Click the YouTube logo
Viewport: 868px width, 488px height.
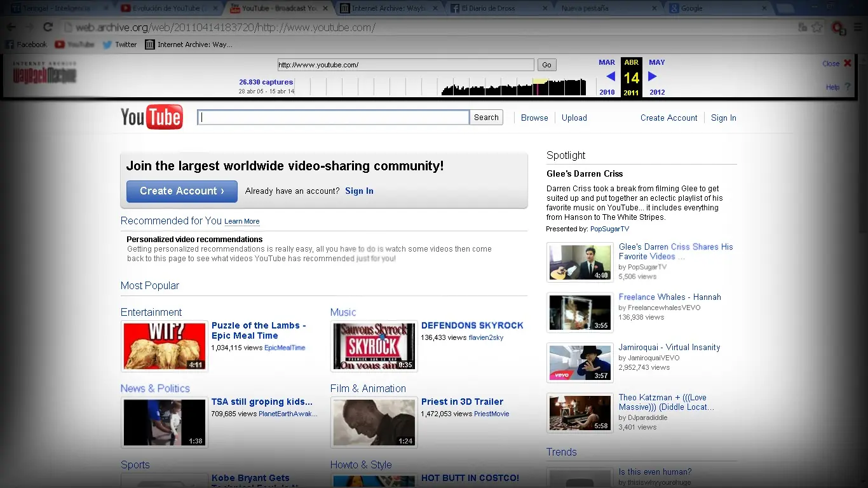coord(152,118)
